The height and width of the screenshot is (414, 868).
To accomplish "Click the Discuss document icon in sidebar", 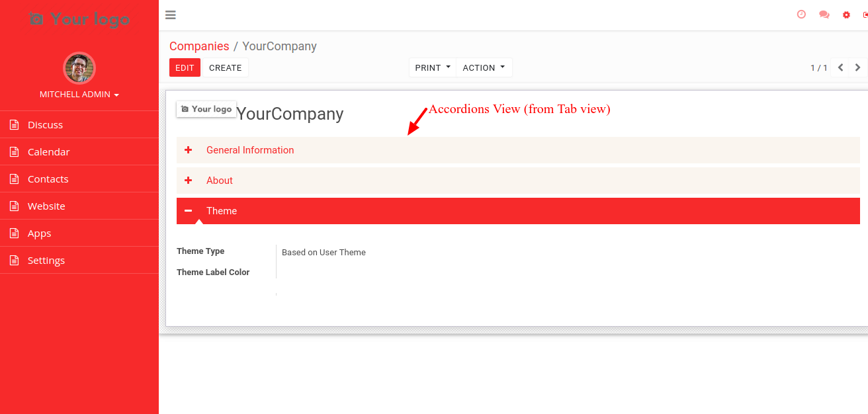I will [x=14, y=124].
